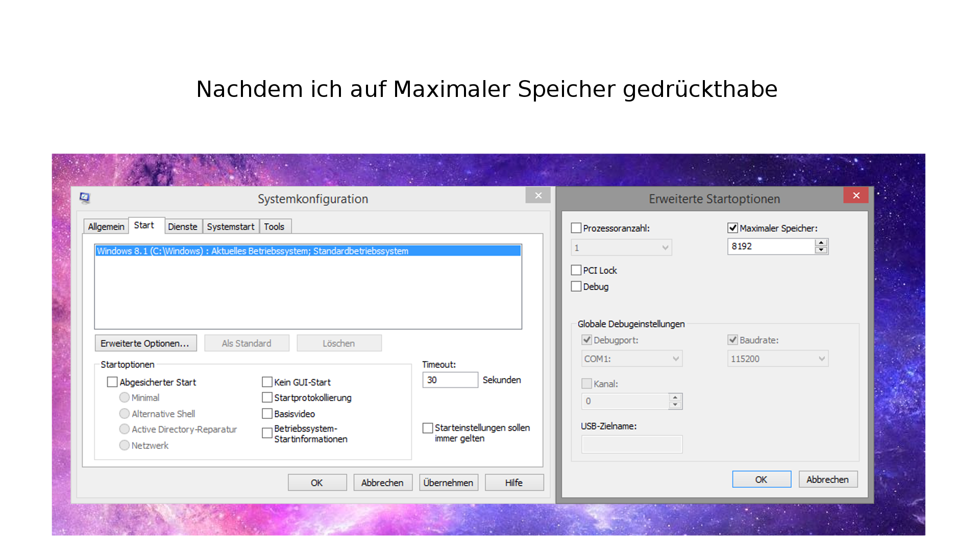This screenshot has height=551, width=980.
Task: Click the Maximaler Speicher value field
Action: coord(771,246)
